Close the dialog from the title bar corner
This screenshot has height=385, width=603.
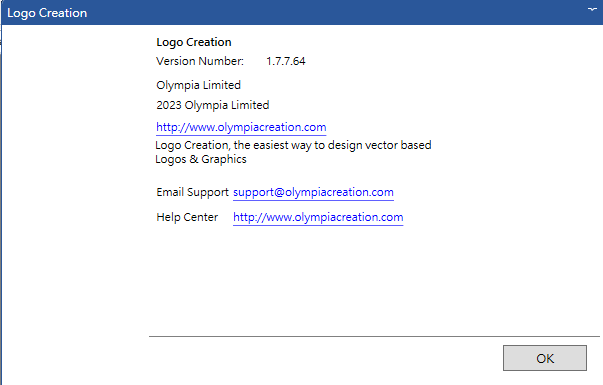[x=593, y=10]
